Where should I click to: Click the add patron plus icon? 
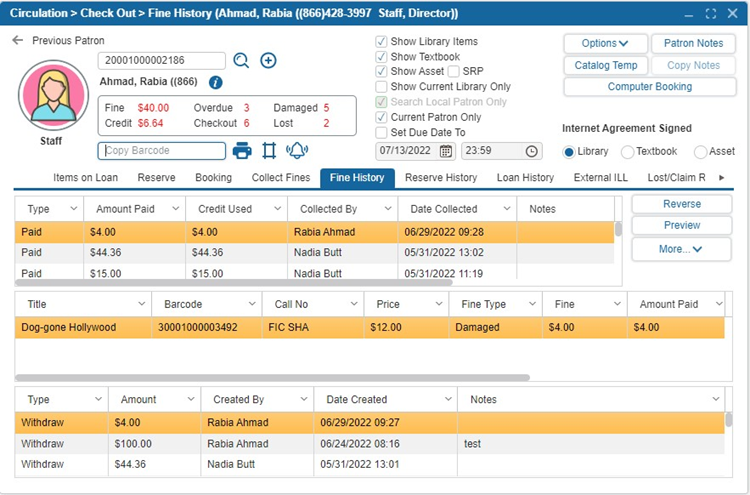268,61
